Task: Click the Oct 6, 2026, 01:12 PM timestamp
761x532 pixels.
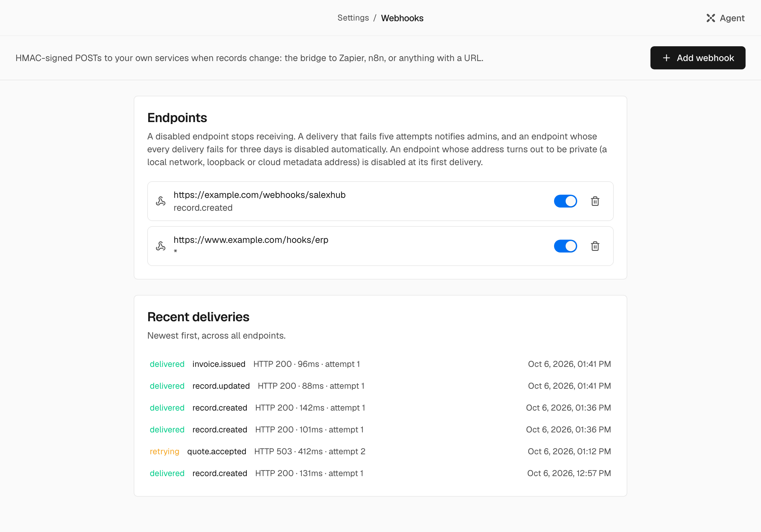Action: [569, 451]
